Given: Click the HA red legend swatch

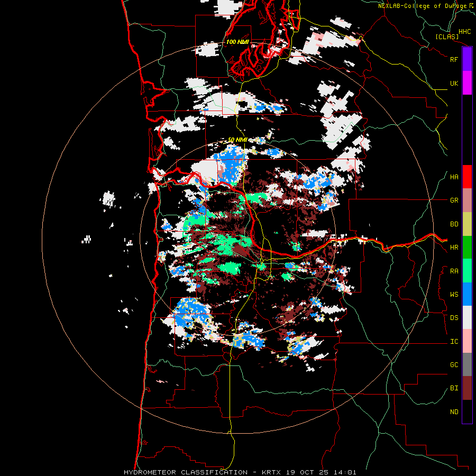Looking at the screenshot, I should pyautogui.click(x=467, y=177).
